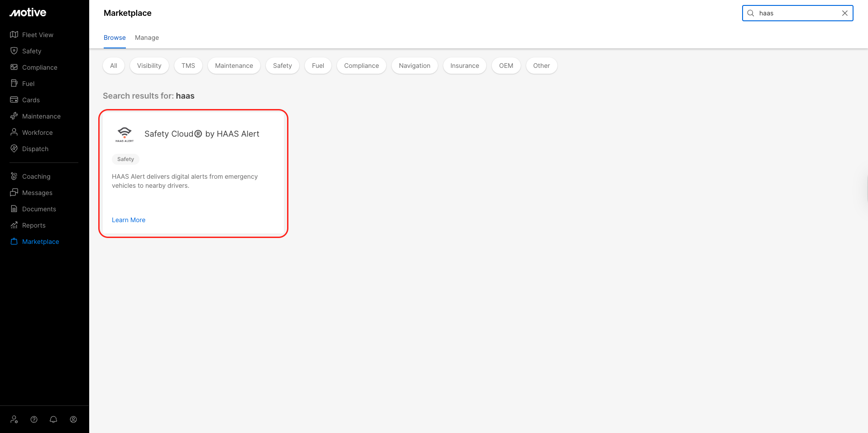The width and height of the screenshot is (868, 433).
Task: Click the Dispatch icon
Action: point(14,148)
